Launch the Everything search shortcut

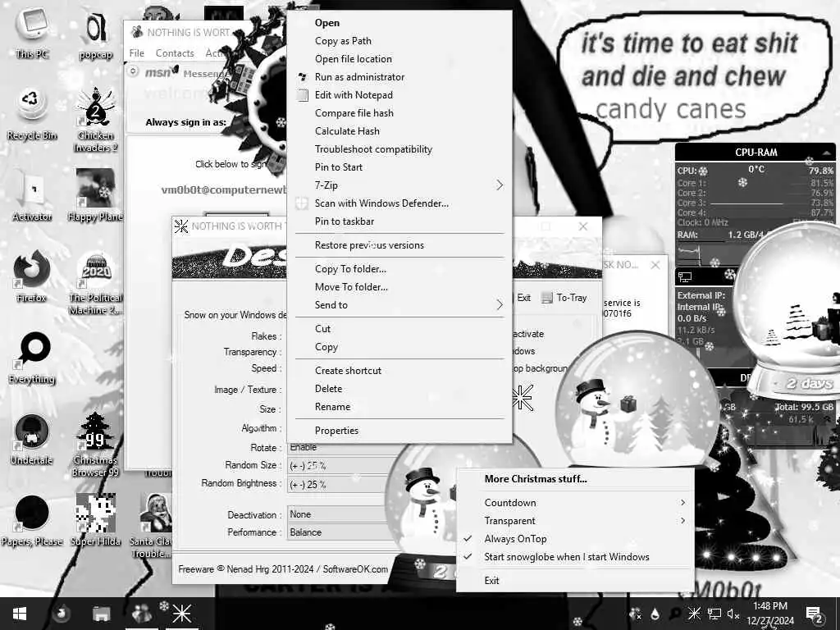(32, 358)
